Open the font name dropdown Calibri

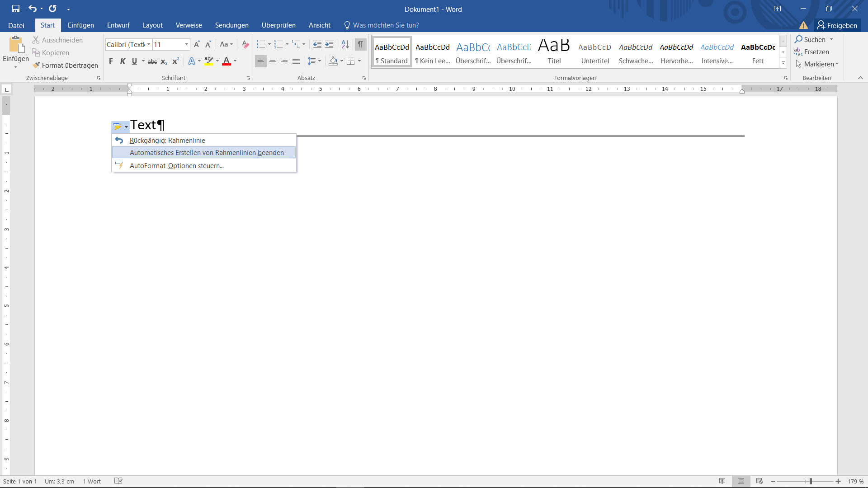(x=149, y=44)
